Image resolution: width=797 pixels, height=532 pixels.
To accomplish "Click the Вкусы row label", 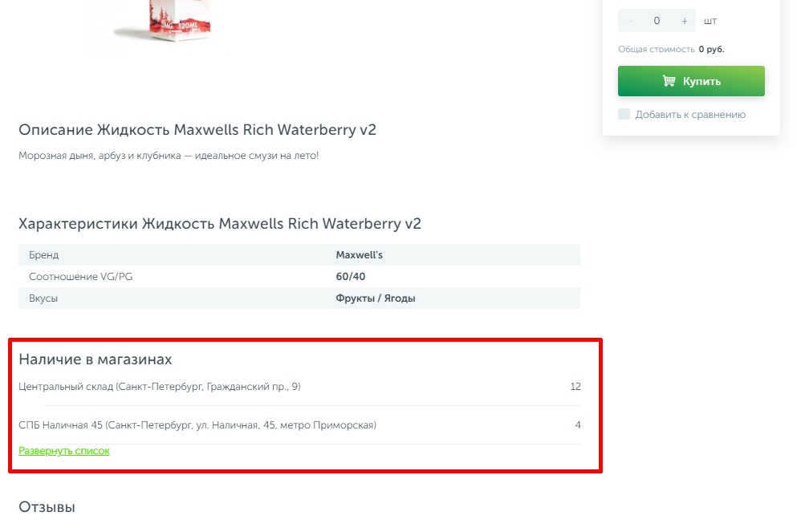I will [43, 298].
